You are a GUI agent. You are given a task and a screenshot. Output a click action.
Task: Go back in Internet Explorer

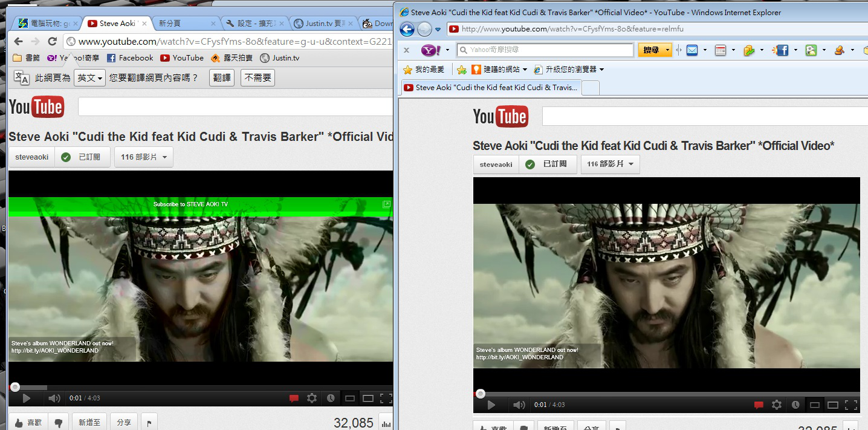point(407,29)
